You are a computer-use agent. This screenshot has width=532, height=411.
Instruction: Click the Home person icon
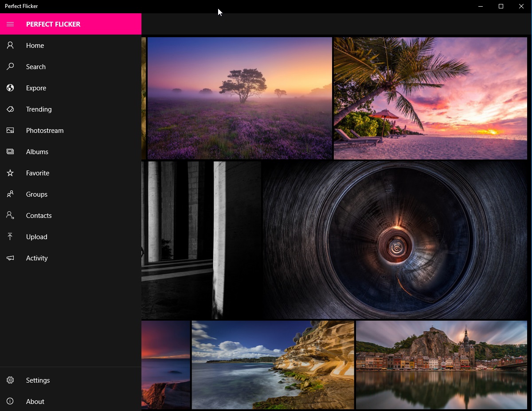10,45
